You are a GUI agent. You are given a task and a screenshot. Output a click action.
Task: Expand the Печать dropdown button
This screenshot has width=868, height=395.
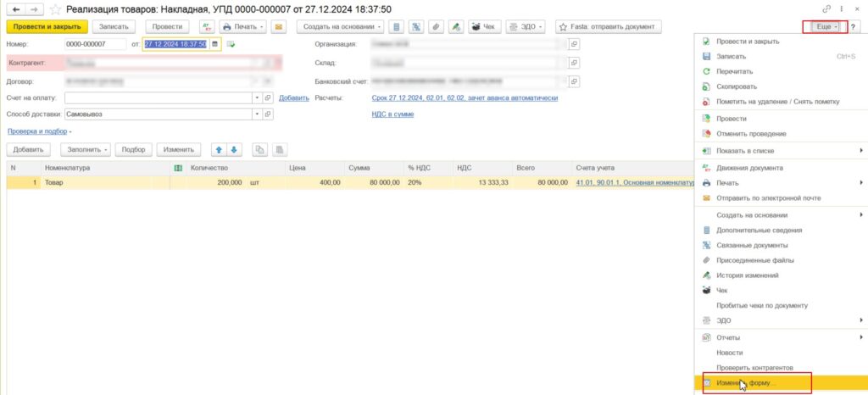pos(243,26)
